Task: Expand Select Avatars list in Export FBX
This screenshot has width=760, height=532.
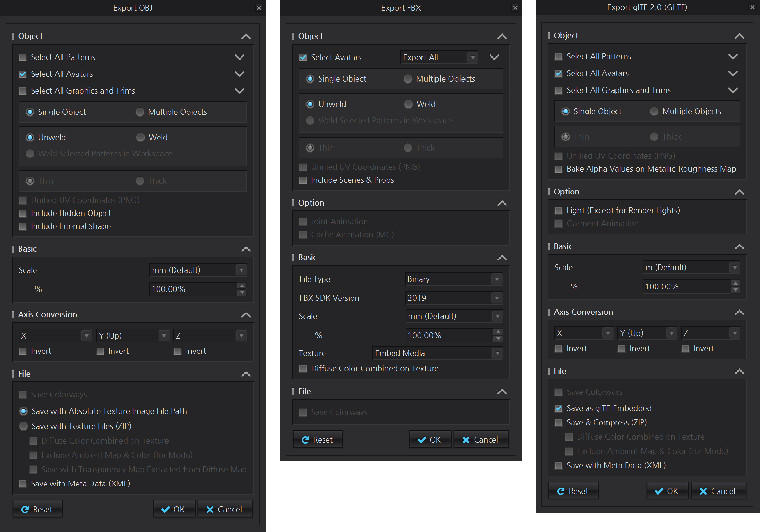Action: [x=494, y=57]
